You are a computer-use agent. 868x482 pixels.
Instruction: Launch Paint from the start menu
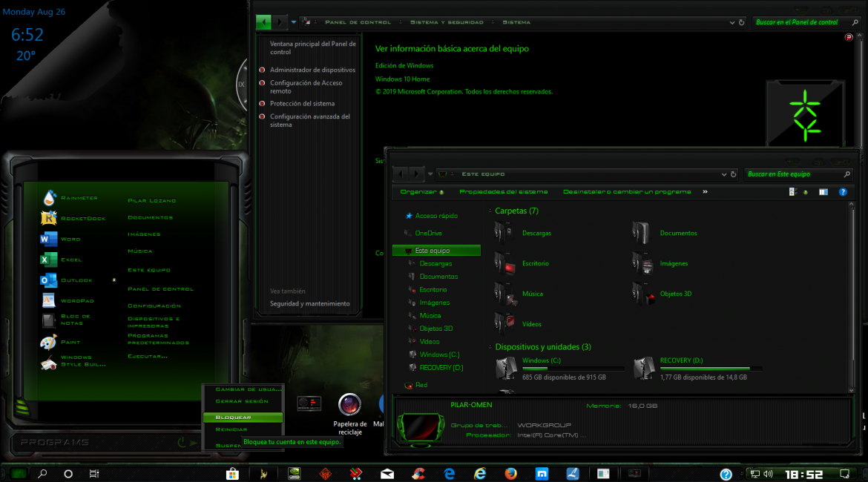61,342
